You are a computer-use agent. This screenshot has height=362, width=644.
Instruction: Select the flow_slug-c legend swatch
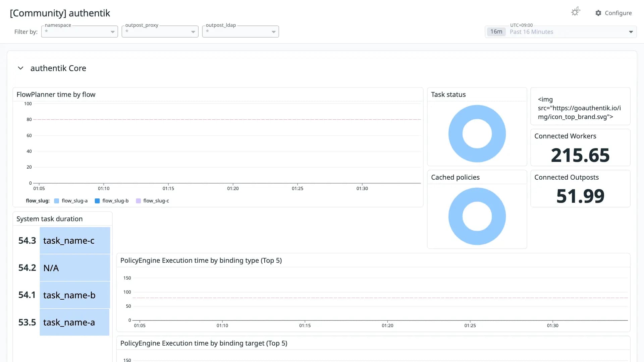coord(138,201)
